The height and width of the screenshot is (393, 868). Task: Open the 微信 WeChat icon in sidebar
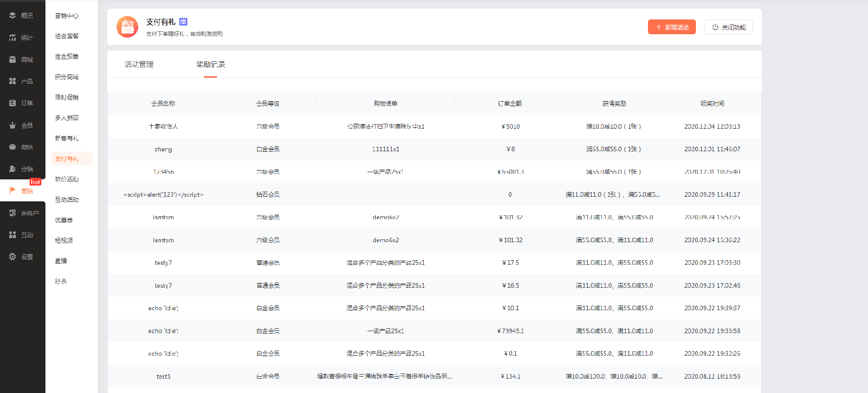tap(12, 147)
